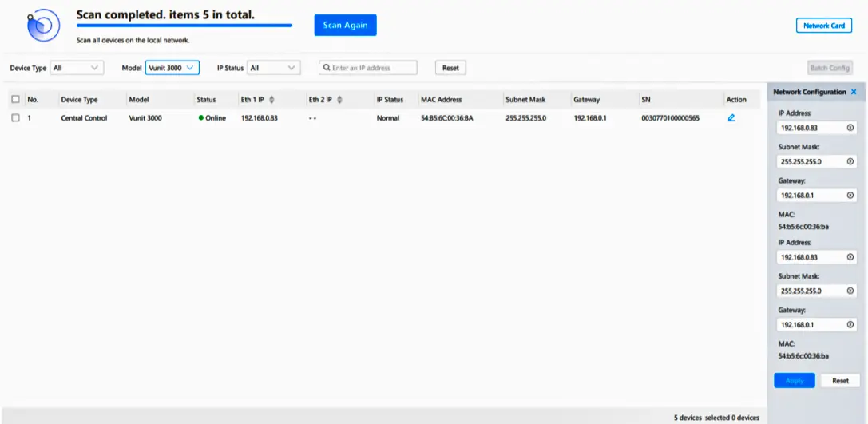Viewport: 868px width, 424px height.
Task: Click Apply in the Network Configuration panel
Action: pyautogui.click(x=794, y=381)
